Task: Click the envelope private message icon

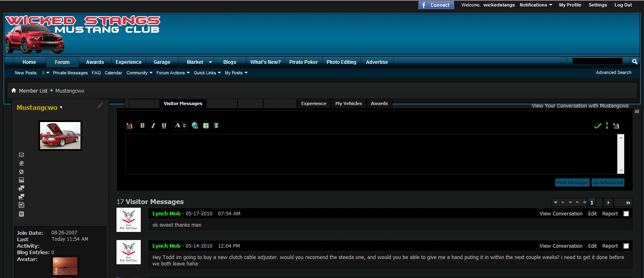Action: coord(21,155)
